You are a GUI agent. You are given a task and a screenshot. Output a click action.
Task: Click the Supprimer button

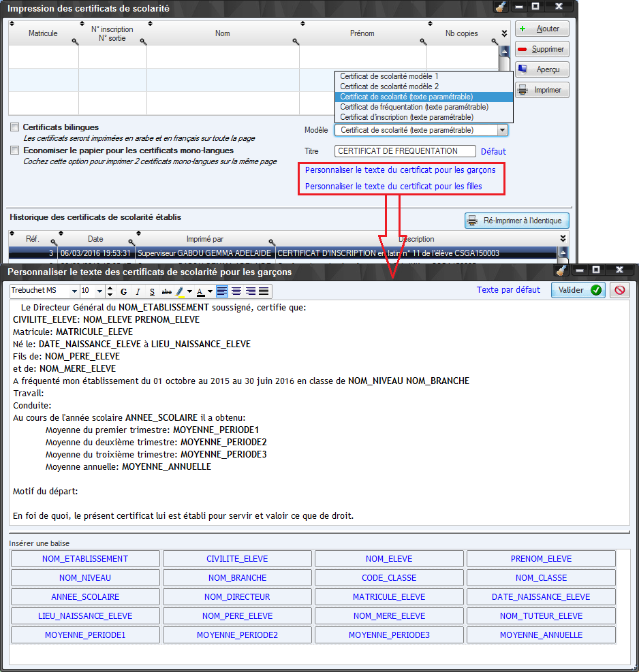pos(541,49)
